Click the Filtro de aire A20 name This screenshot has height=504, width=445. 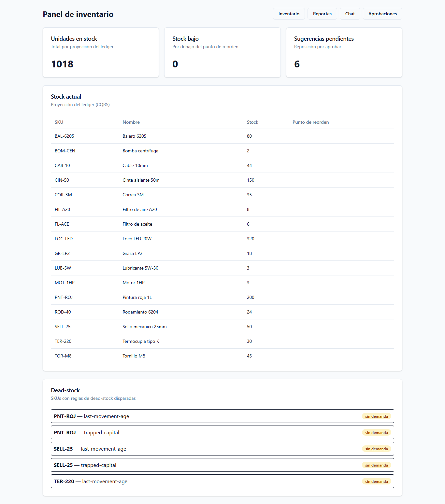140,209
